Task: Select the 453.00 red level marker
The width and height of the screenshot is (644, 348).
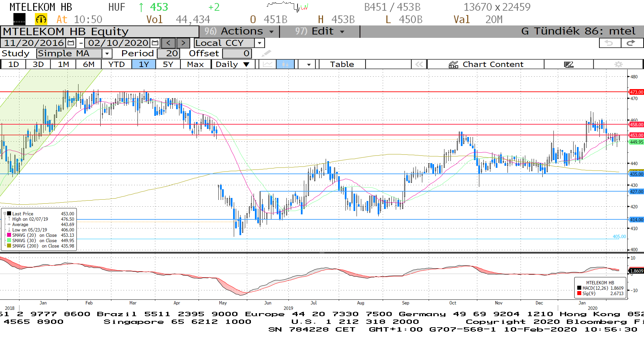Action: tap(636, 135)
